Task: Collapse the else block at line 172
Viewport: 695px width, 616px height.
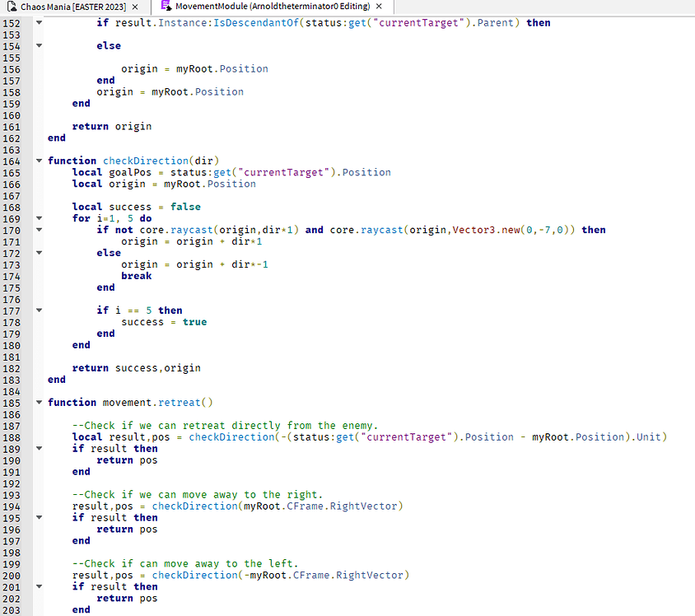Action: [38, 252]
